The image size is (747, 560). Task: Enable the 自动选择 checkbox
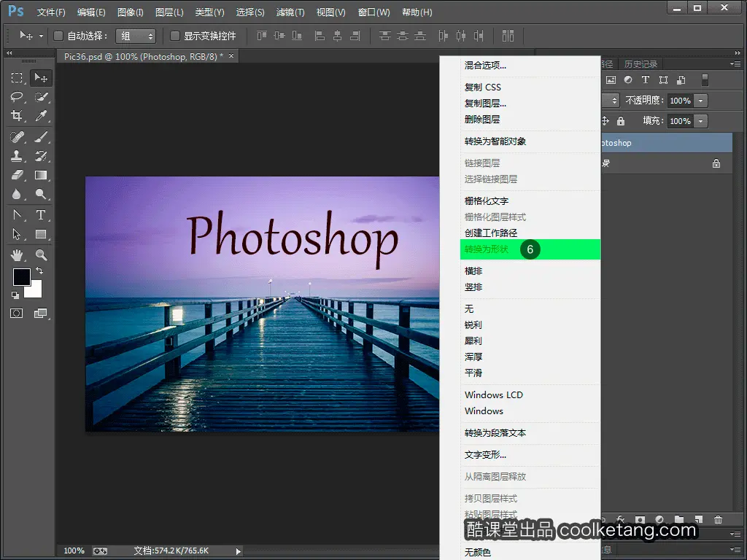click(58, 36)
